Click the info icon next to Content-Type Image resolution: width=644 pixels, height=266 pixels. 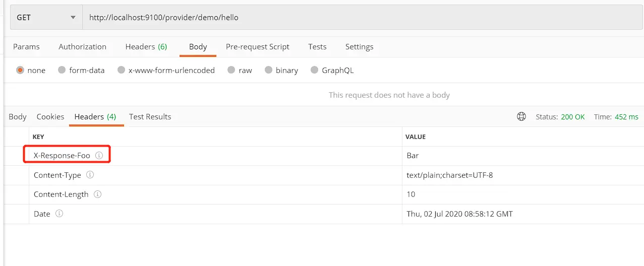coord(90,175)
